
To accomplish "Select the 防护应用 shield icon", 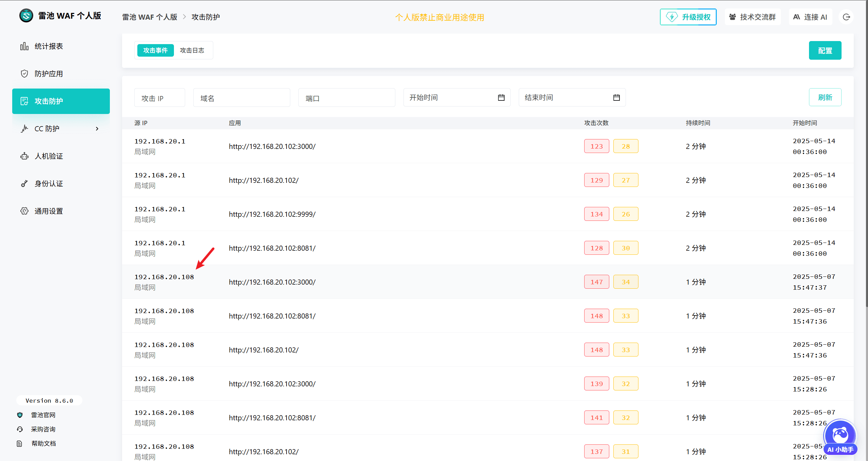I will tap(24, 74).
